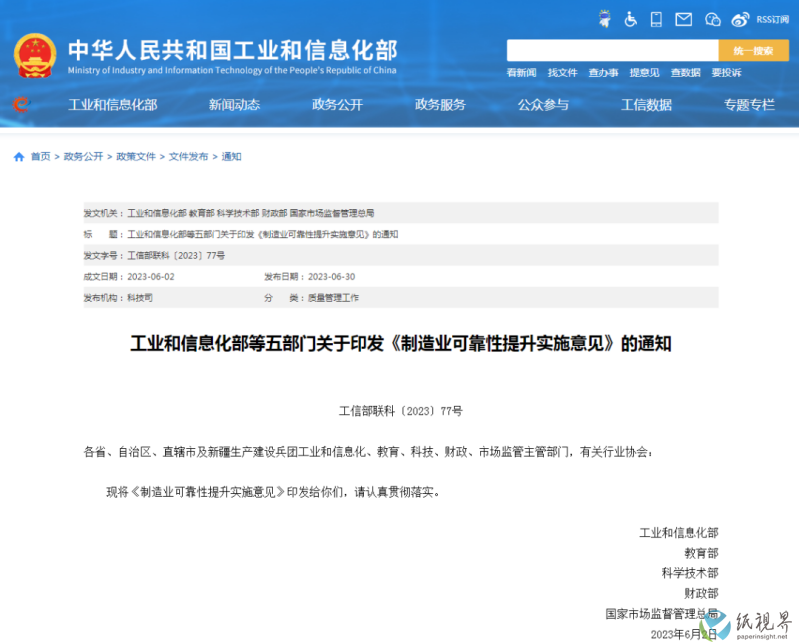Click the signature line 工业和信息化部
The height and width of the screenshot is (644, 799).
679,533
